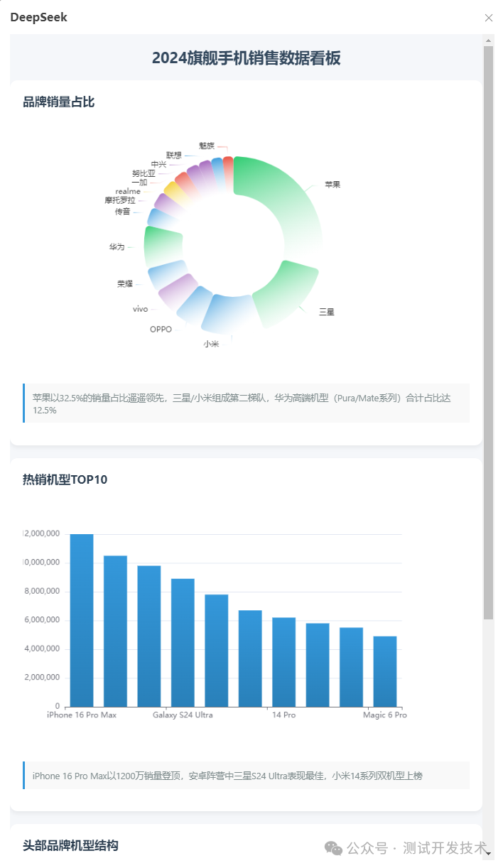The height and width of the screenshot is (868, 503).
Task: Click the 8,000,000 y-axis value
Action: pyautogui.click(x=43, y=592)
